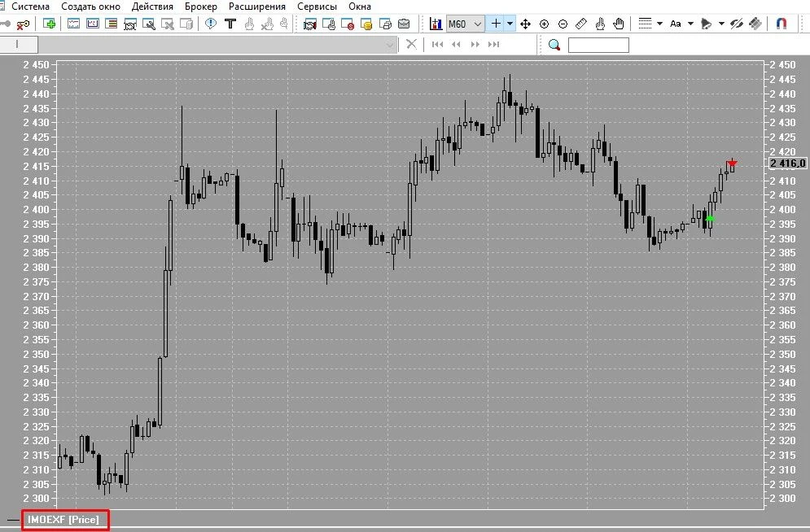Open the Система menu
This screenshot has width=810, height=532.
coord(30,7)
